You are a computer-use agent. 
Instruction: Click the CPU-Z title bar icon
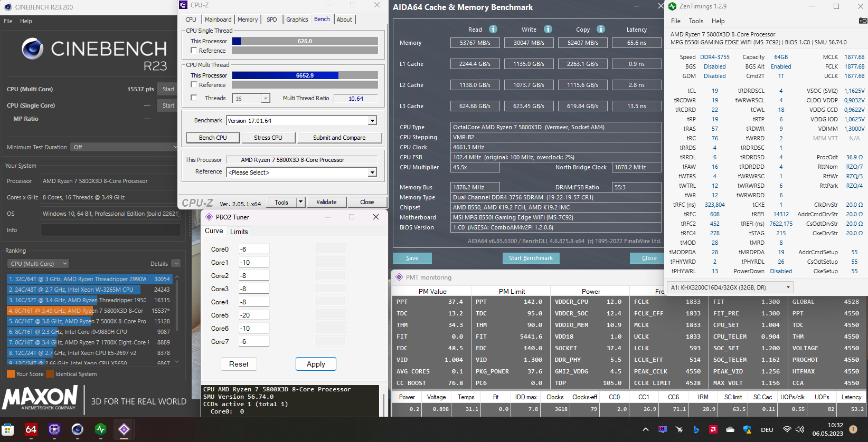(183, 5)
